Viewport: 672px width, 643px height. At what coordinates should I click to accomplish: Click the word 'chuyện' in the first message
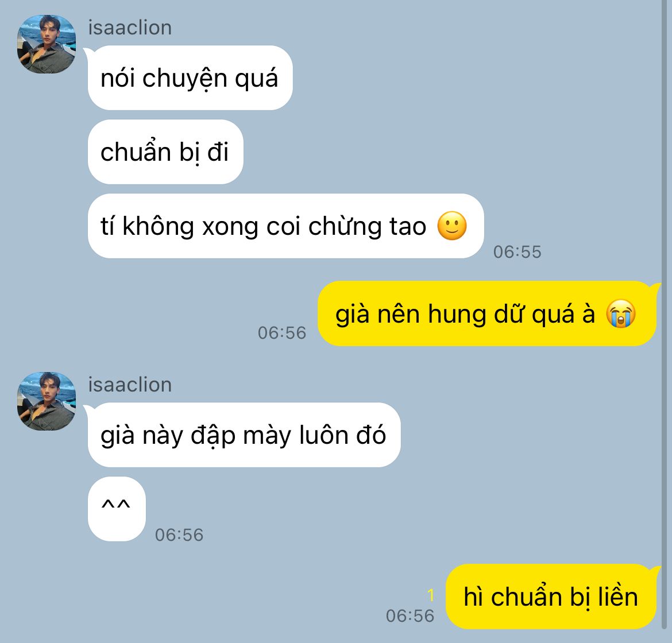[185, 79]
